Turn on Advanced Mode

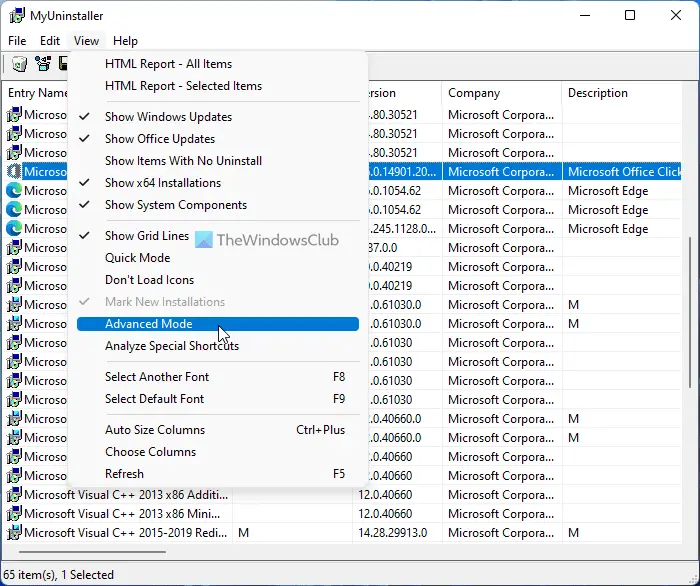point(218,324)
